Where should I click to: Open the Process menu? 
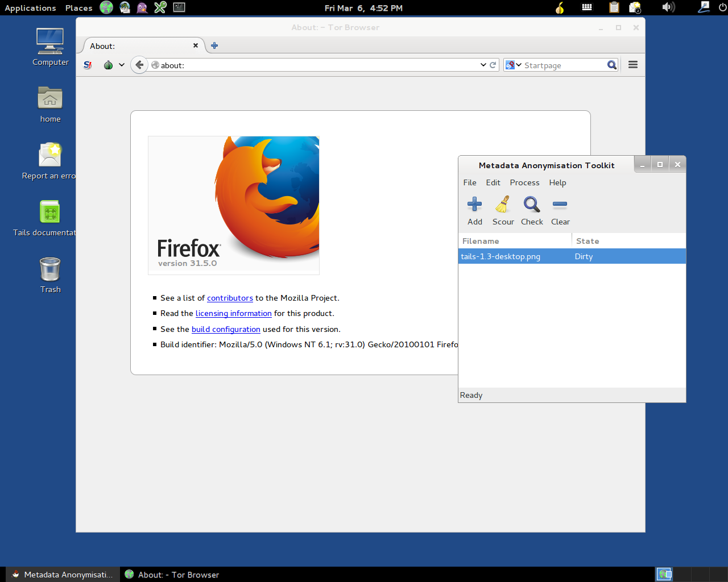[524, 182]
